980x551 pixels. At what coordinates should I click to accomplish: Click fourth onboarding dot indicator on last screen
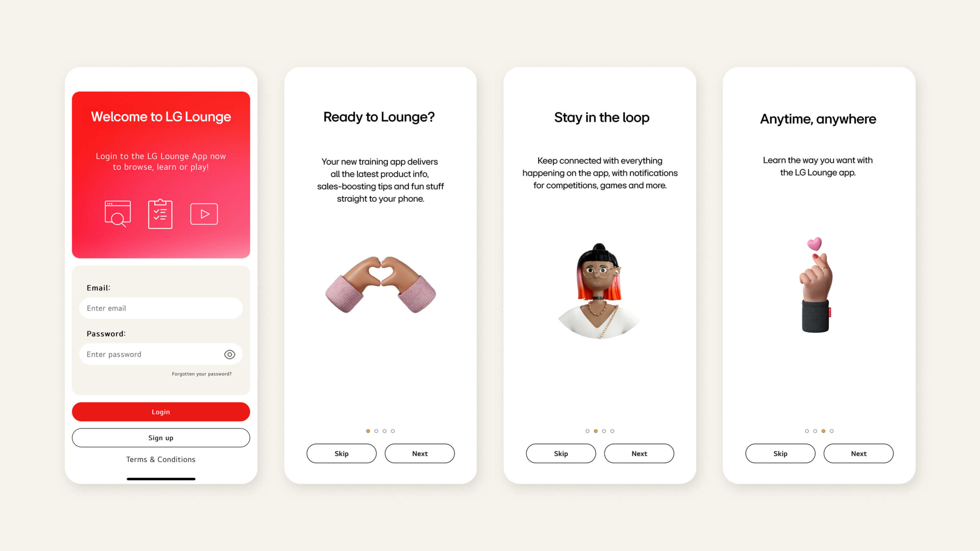[832, 430]
